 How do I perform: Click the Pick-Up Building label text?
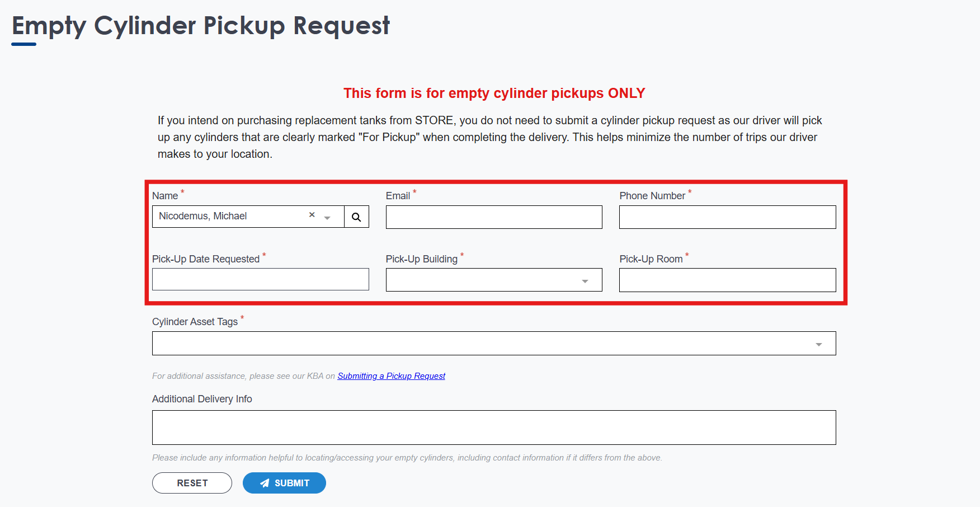tap(421, 259)
